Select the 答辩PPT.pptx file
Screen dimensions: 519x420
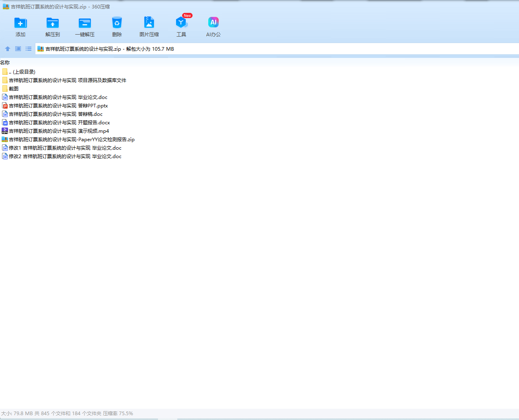point(55,105)
